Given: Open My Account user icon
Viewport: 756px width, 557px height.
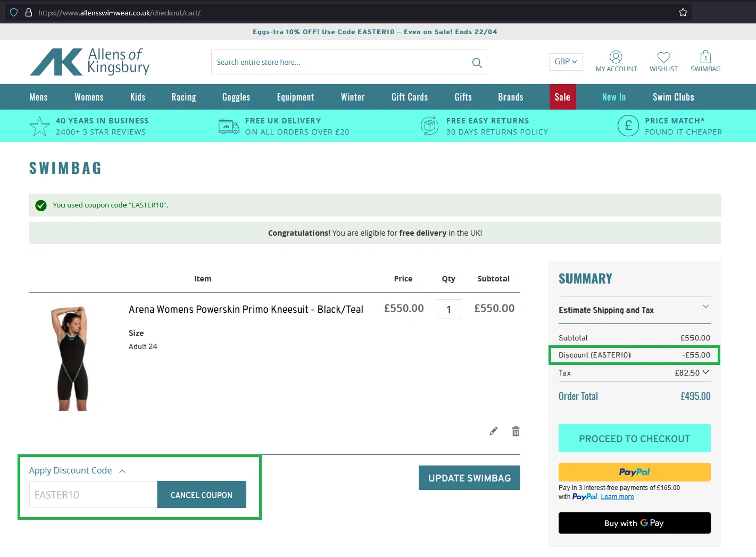Looking at the screenshot, I should 616,57.
